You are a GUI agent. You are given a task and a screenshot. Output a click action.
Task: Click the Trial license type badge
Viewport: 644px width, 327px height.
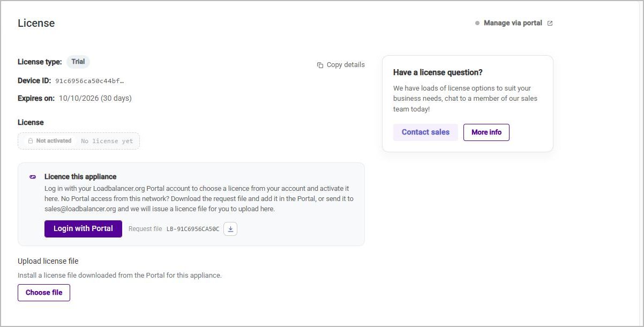tap(78, 62)
